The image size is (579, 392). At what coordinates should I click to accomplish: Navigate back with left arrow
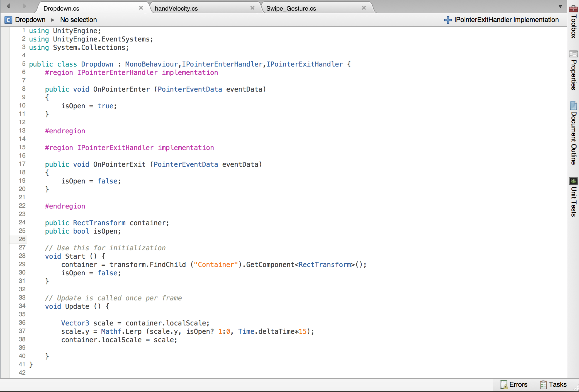click(x=8, y=6)
